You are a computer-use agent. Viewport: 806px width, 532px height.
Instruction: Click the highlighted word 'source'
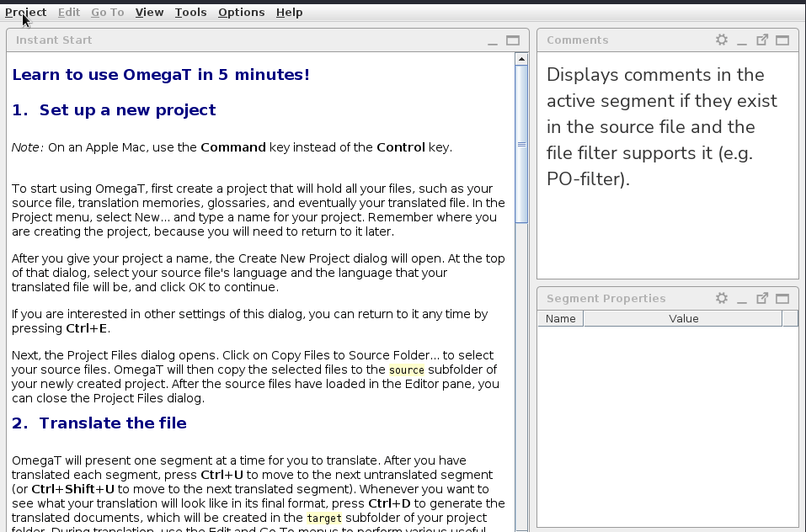407,370
